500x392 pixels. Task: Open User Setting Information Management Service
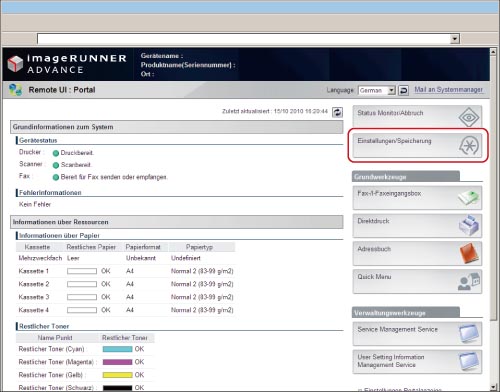(x=417, y=362)
